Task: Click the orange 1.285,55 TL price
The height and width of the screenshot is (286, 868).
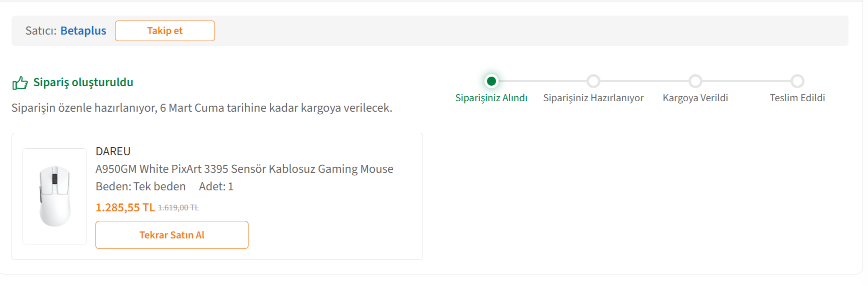Action: (125, 208)
